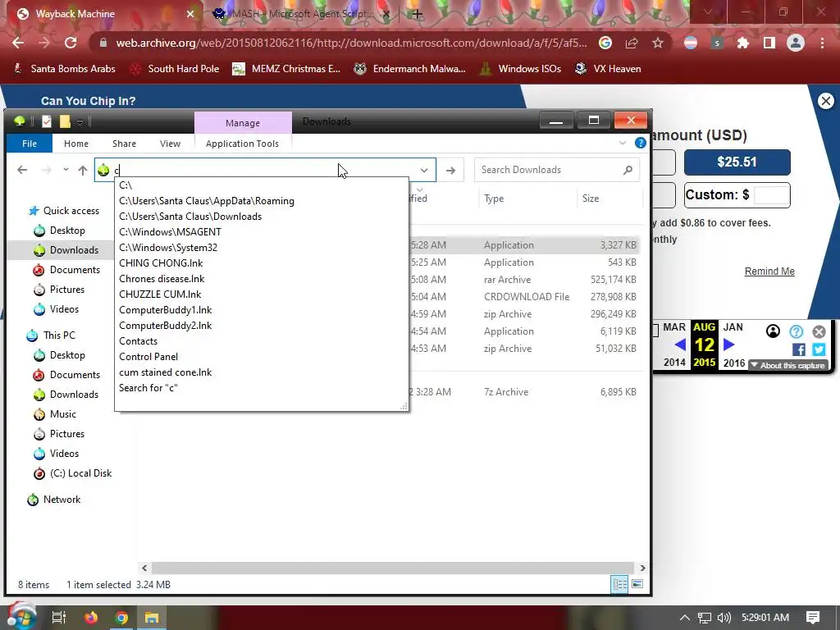Sort files by the Size column

[591, 199]
